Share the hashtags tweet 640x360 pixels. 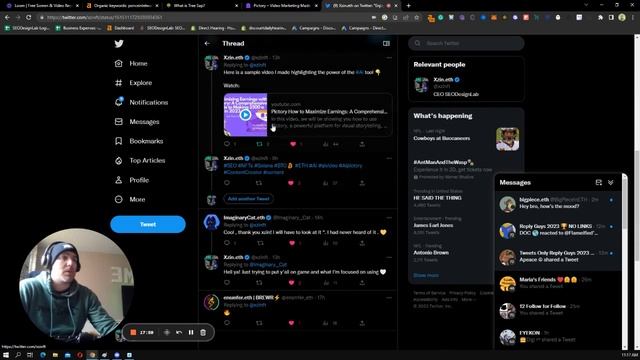point(362,183)
